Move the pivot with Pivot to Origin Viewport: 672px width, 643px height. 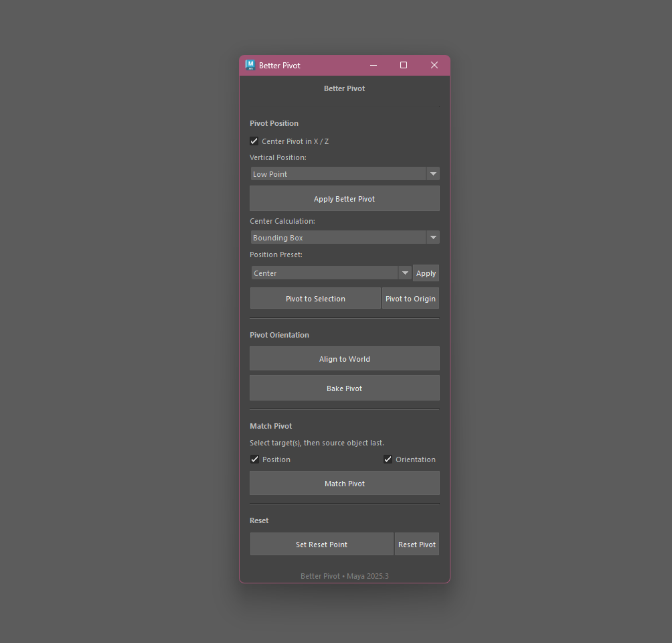pos(410,299)
